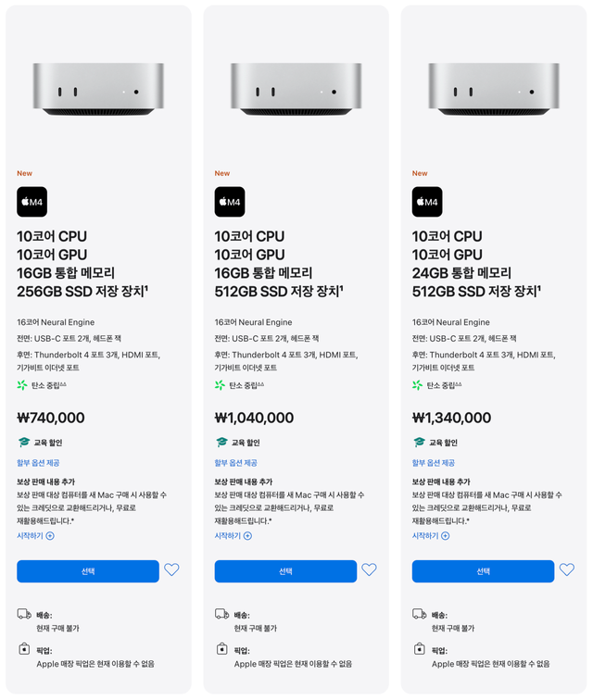Viewport: 593px width, 700px height.
Task: Click education discount cap icon on ₩740,000 card
Action: pyautogui.click(x=24, y=443)
